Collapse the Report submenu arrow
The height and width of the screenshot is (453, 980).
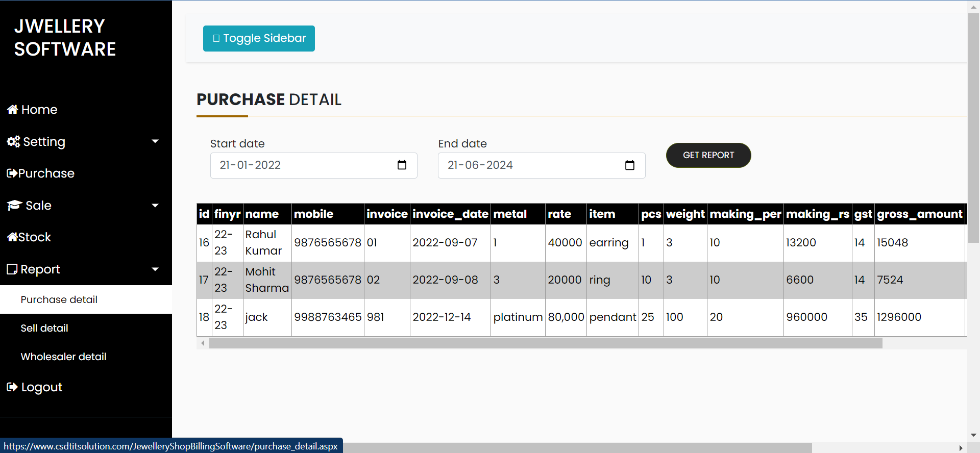pos(155,269)
